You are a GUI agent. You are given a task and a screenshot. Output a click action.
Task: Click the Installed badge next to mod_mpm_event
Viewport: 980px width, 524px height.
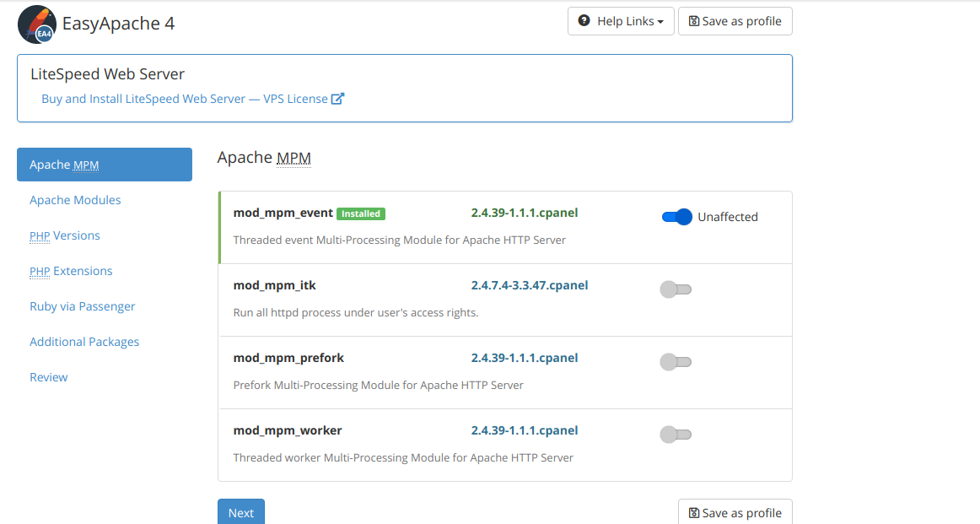tap(361, 213)
